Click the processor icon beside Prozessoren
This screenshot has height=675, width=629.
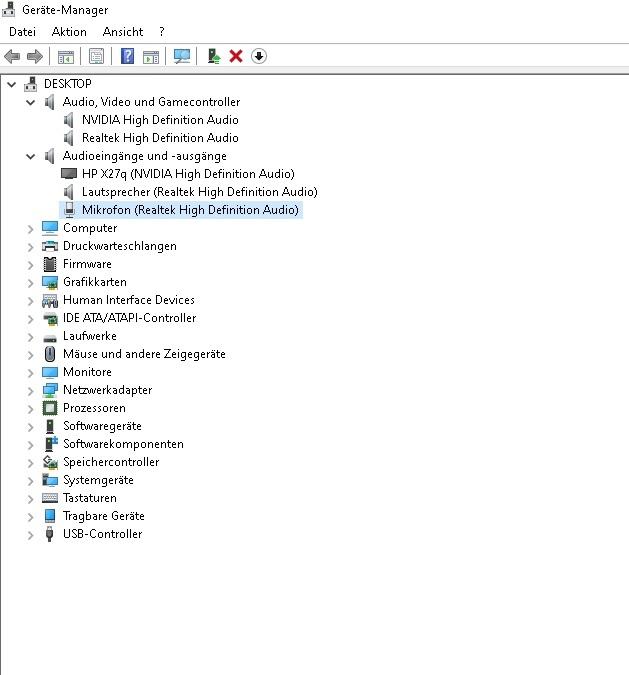(50, 408)
